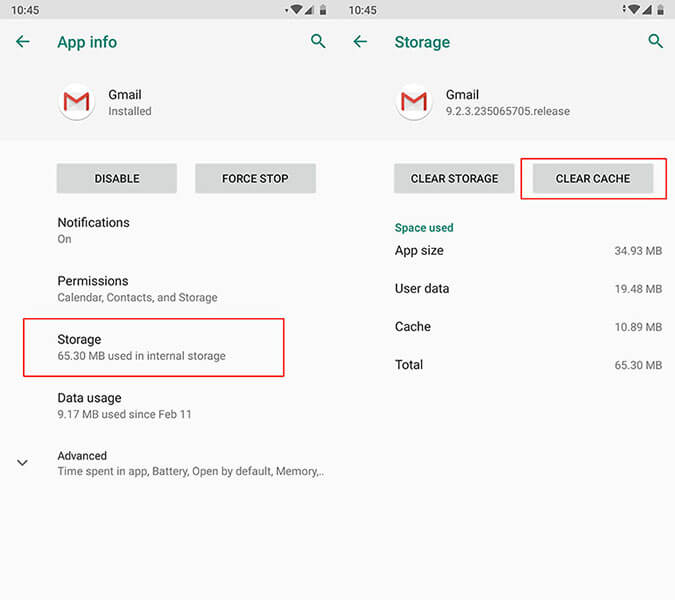The image size is (675, 600).
Task: Open Storage entry showing 65.30 MB
Action: tap(154, 347)
